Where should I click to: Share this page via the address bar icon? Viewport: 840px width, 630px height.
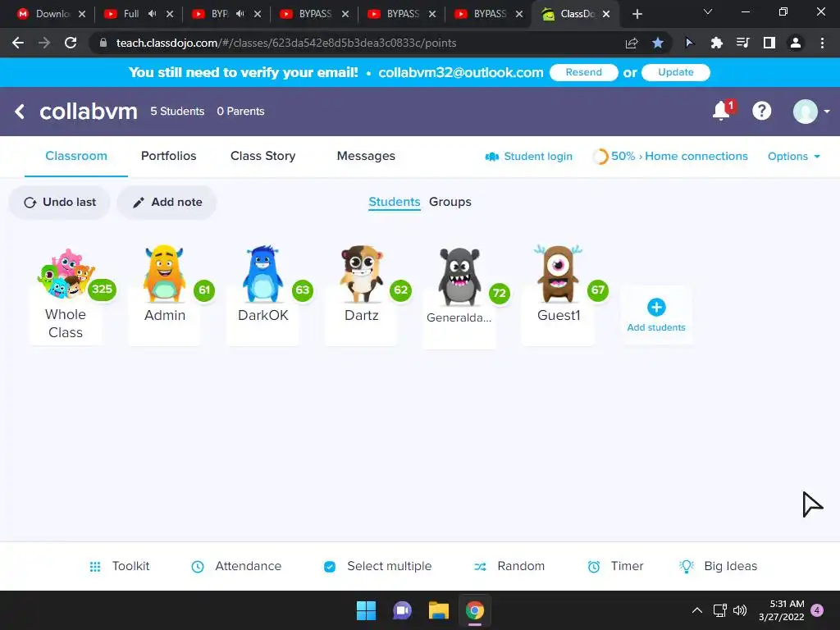click(x=632, y=43)
